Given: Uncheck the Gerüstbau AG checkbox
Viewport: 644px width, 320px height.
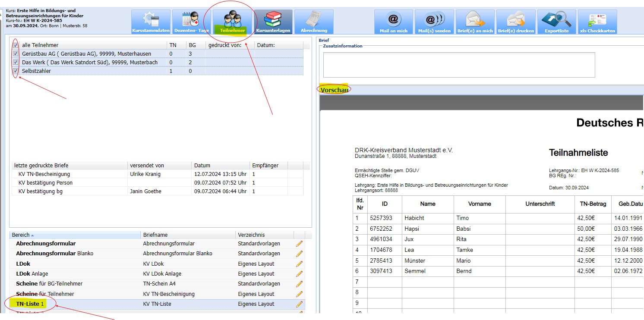Looking at the screenshot, I should (x=16, y=54).
